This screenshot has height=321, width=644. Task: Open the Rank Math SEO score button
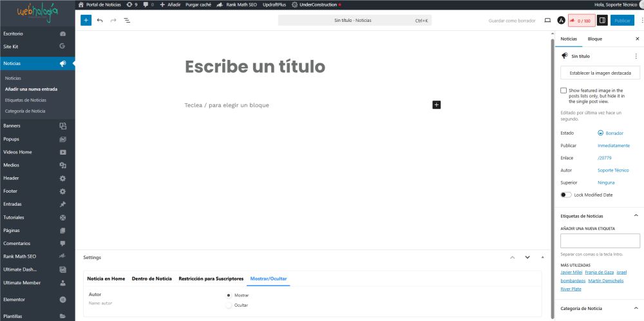(x=582, y=21)
